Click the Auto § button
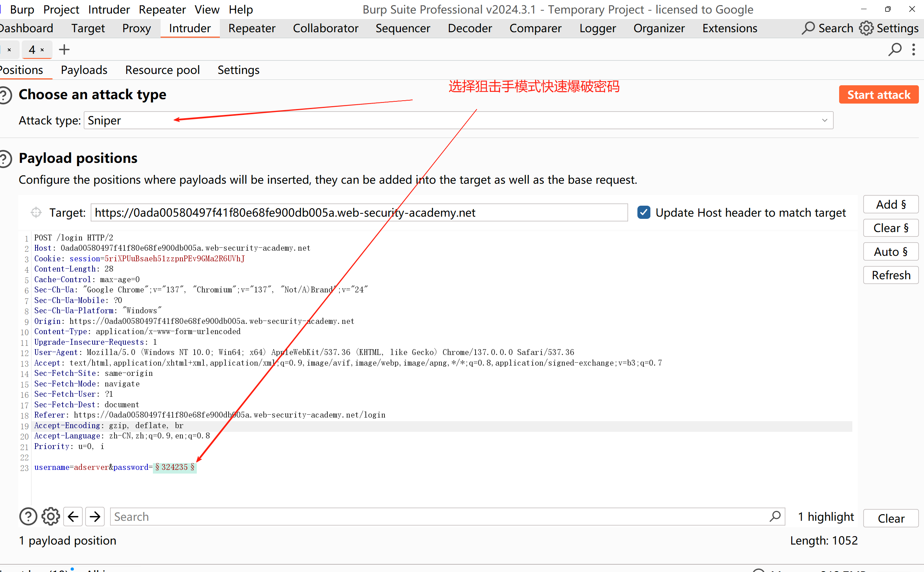Screen dimensions: 924x572 890,251
